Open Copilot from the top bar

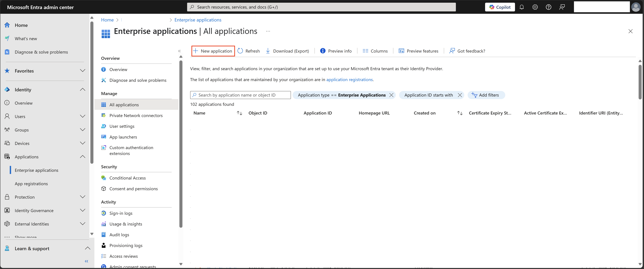pos(500,7)
